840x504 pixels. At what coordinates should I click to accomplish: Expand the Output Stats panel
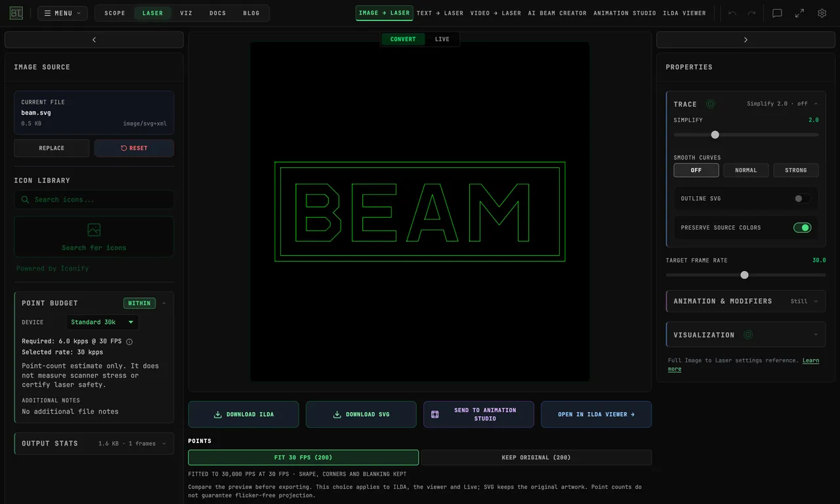[94, 444]
